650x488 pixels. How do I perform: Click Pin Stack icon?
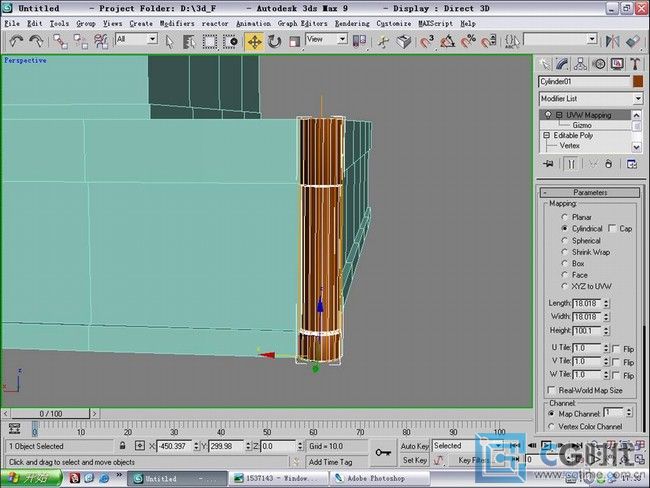[x=548, y=164]
